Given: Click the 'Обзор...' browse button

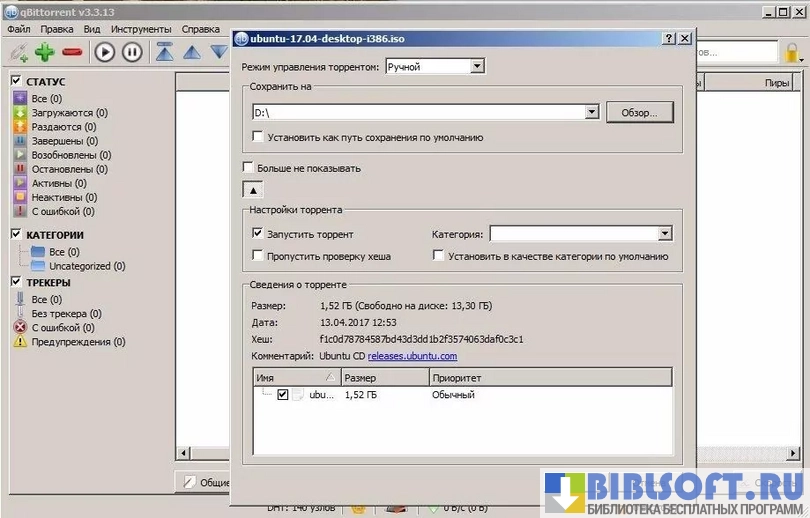Looking at the screenshot, I should 639,113.
